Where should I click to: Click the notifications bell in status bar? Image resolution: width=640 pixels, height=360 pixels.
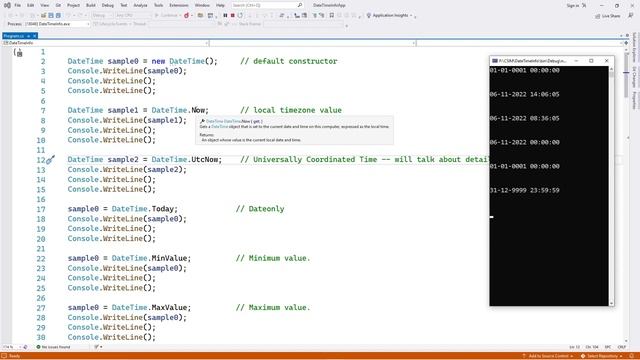coord(632,356)
